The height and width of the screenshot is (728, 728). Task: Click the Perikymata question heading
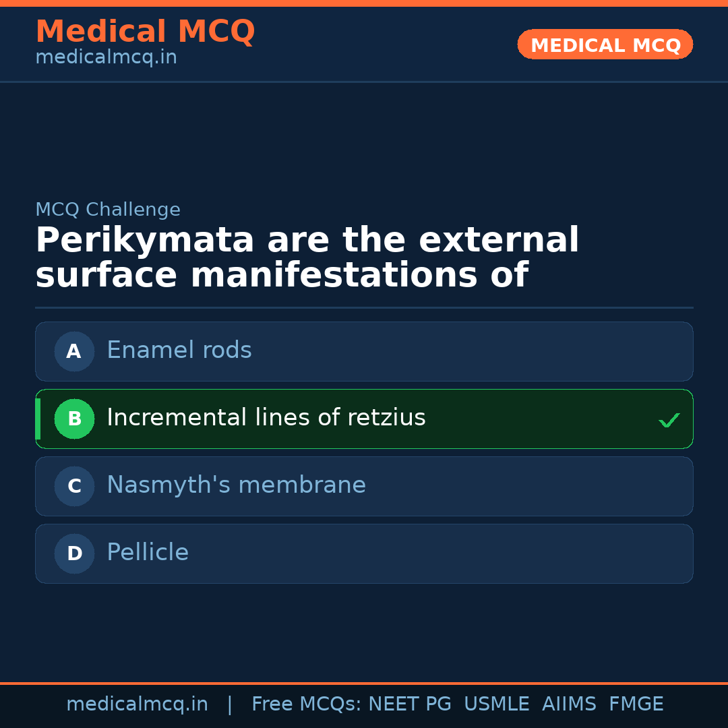[307, 258]
